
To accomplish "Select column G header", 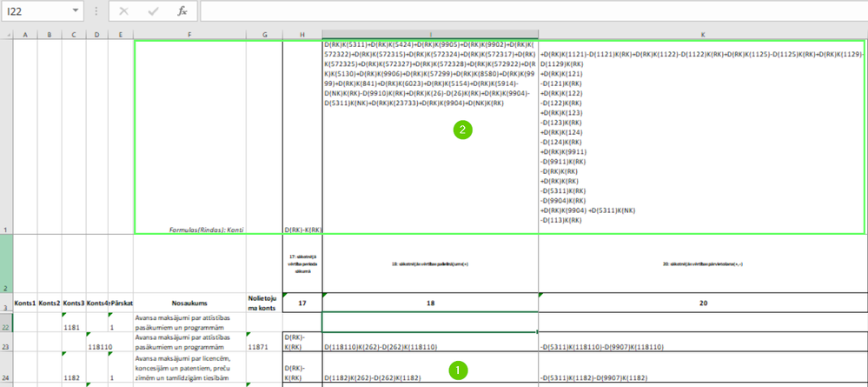I will pyautogui.click(x=265, y=35).
